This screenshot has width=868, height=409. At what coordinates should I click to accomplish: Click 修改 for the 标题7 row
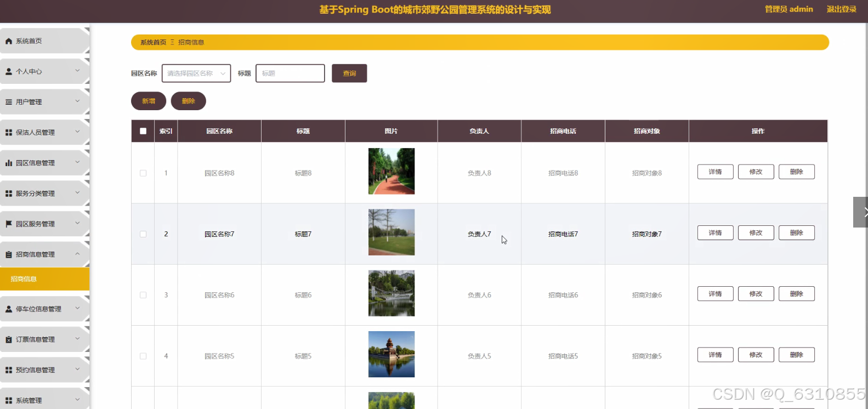[x=756, y=233]
